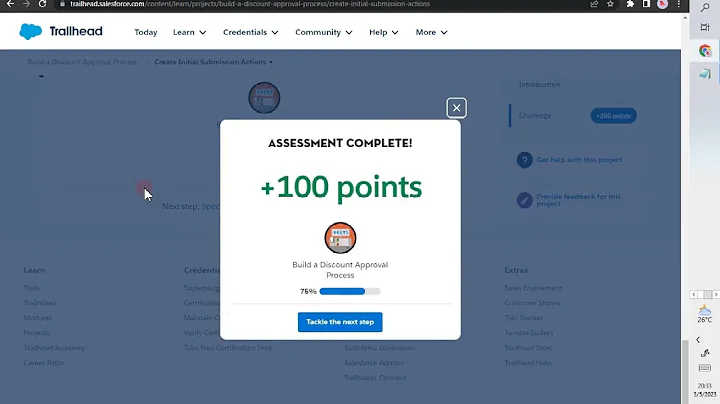This screenshot has height=404, width=720.
Task: Click Provide feedback for this project
Action: click(579, 200)
